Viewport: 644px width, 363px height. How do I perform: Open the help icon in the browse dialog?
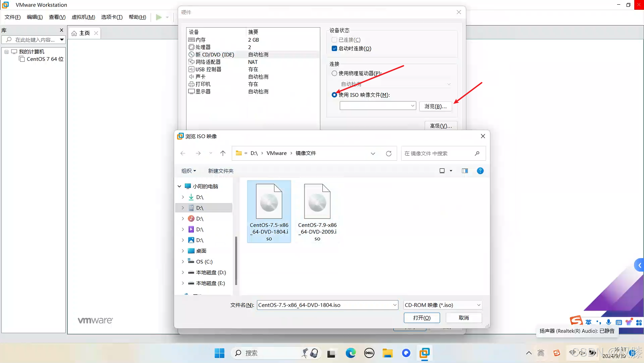click(x=480, y=171)
